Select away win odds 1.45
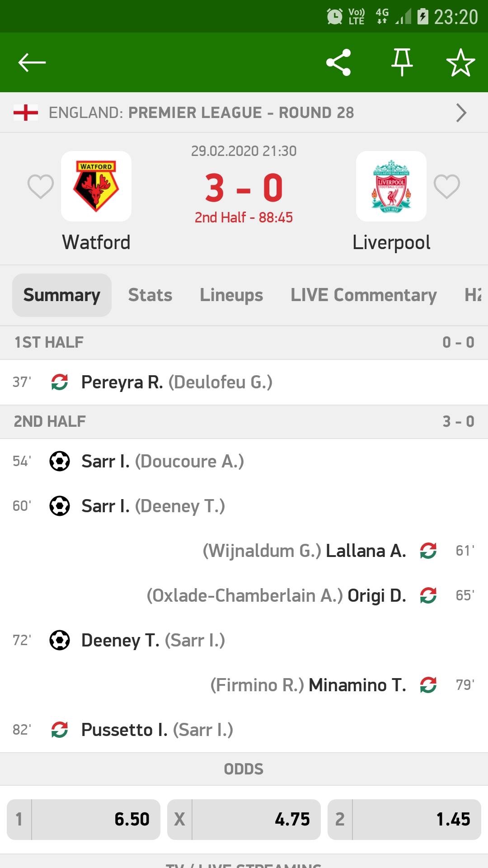The height and width of the screenshot is (868, 488). [x=404, y=819]
